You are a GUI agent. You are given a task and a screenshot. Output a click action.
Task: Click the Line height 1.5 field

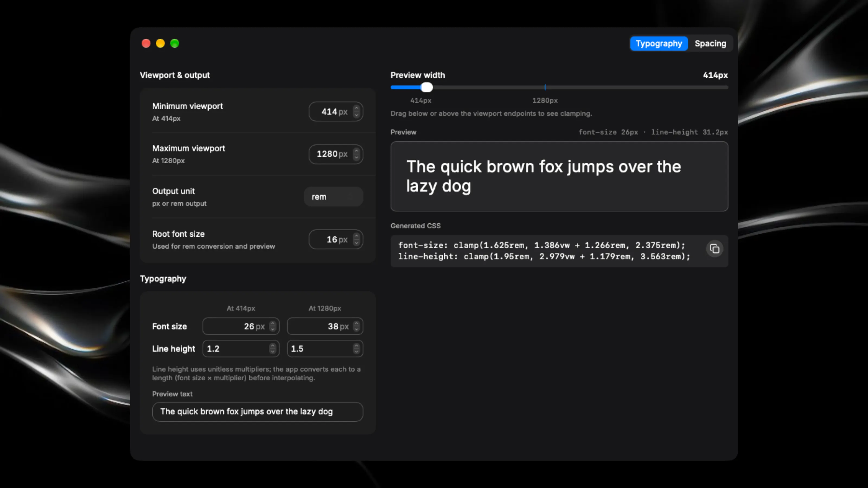coord(325,349)
